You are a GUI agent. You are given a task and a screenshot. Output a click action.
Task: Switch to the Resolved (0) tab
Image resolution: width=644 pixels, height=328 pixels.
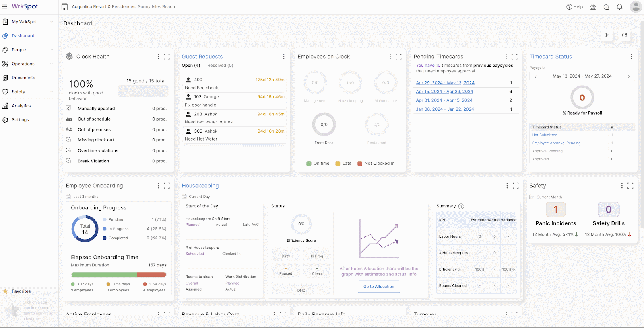point(220,66)
